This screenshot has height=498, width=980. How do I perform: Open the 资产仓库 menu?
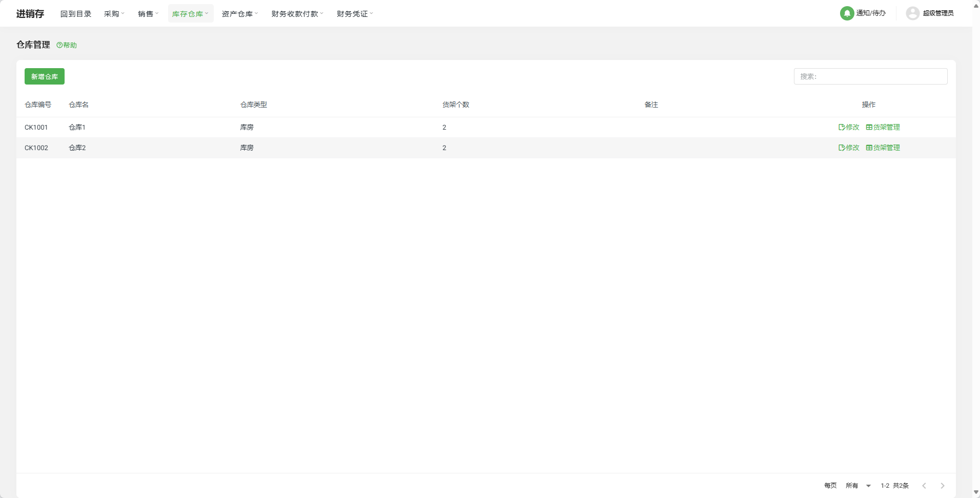239,14
